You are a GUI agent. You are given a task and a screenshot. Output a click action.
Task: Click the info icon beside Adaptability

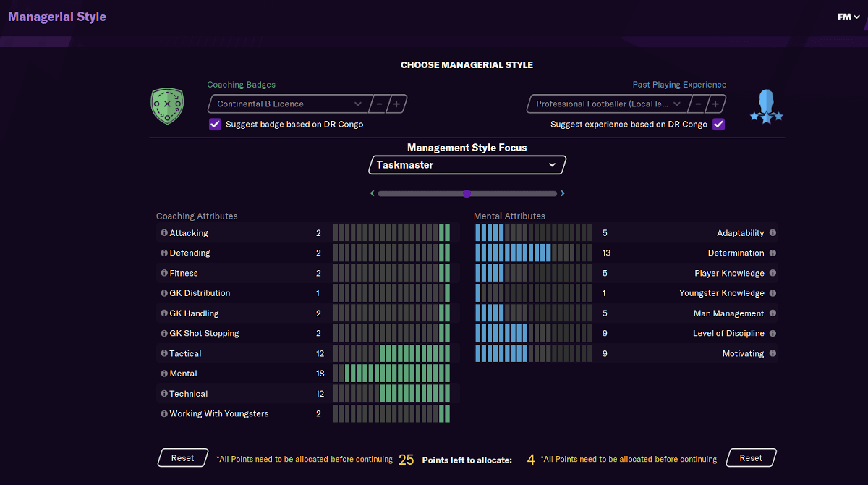[773, 233]
